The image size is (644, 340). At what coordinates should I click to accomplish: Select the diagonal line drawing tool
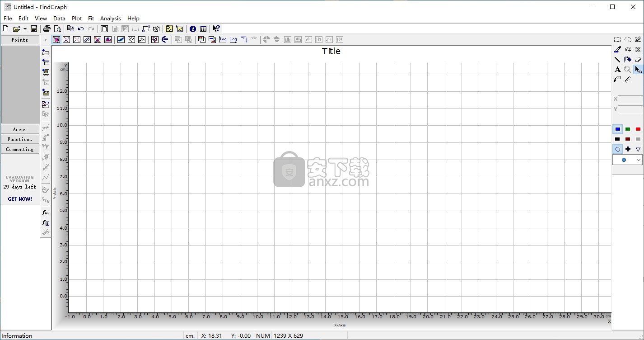point(617,59)
